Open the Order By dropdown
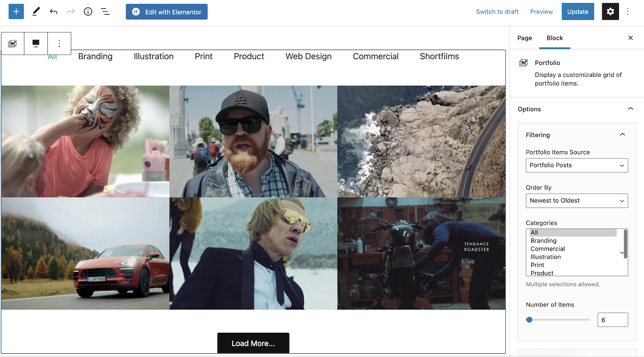This screenshot has height=357, width=644. pyautogui.click(x=577, y=200)
